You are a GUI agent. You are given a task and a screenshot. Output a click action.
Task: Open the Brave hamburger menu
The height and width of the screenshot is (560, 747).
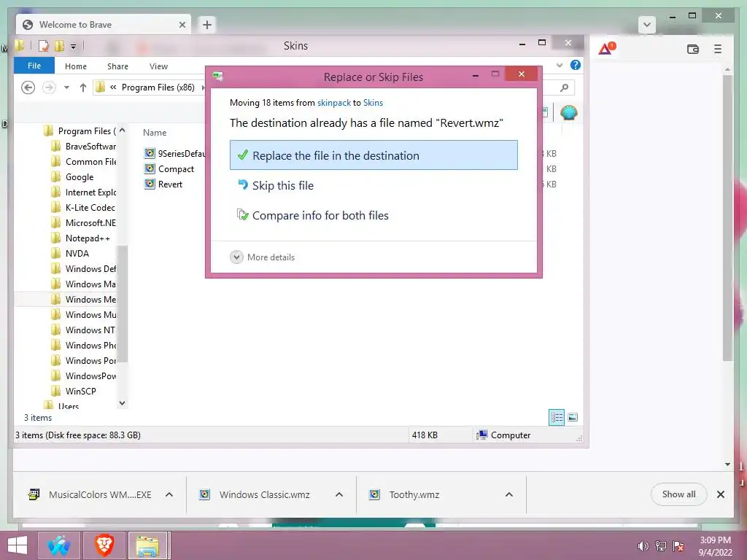tap(718, 49)
